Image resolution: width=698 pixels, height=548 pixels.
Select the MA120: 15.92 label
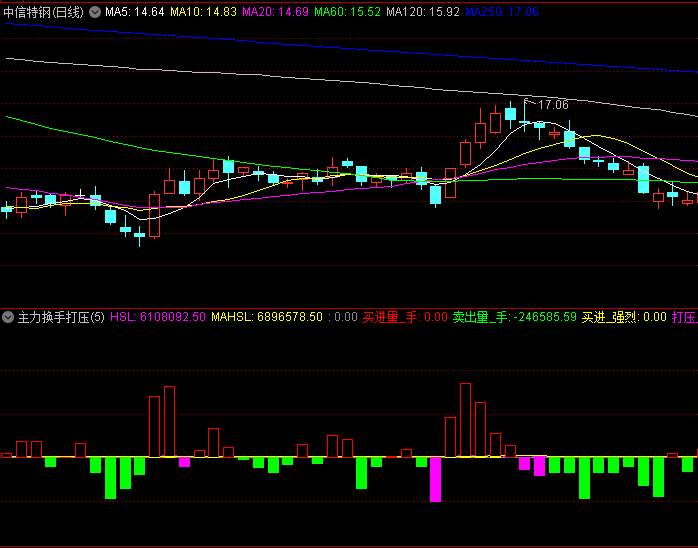click(422, 12)
